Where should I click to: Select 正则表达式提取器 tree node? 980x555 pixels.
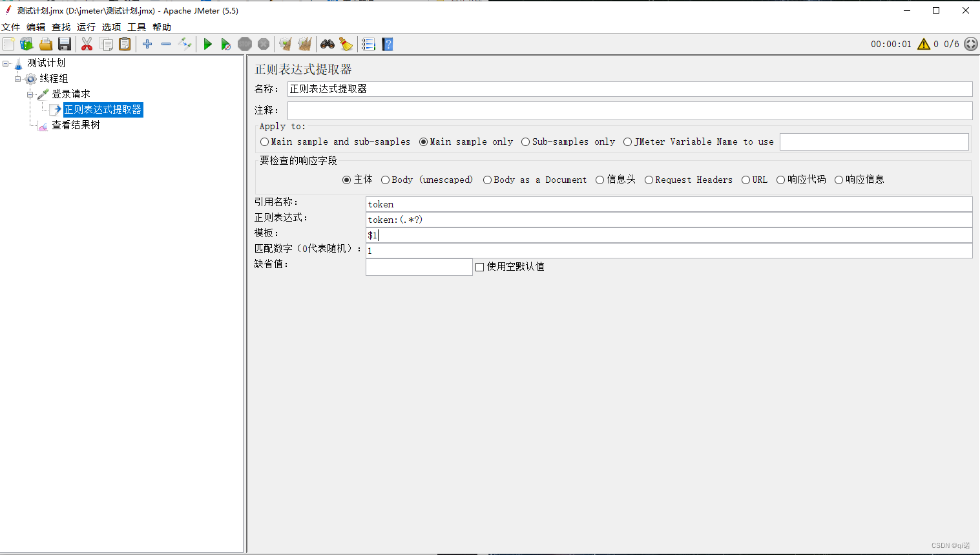click(x=103, y=109)
